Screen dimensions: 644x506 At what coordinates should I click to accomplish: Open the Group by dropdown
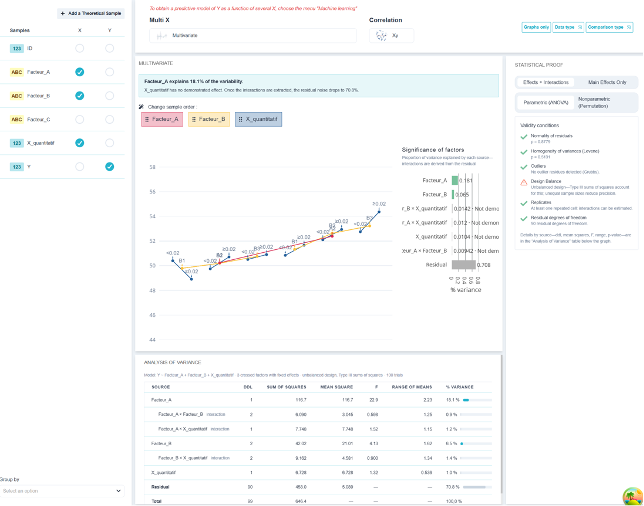click(x=62, y=491)
